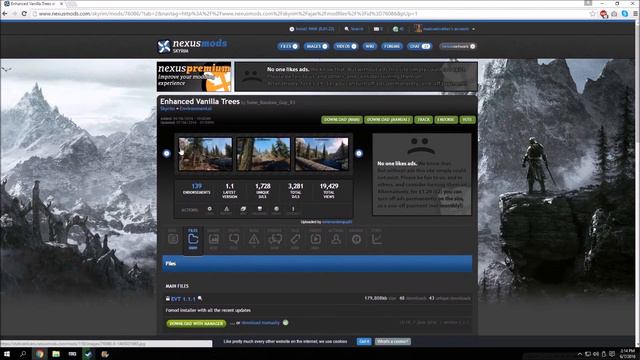Switch to the Description tab icon
This screenshot has height=360, width=640.
[173, 238]
